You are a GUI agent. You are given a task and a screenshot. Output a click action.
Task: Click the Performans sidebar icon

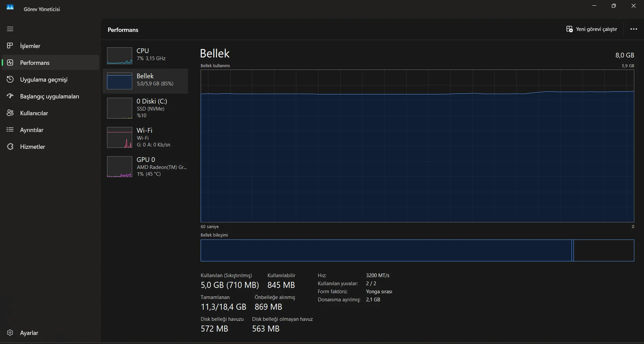point(10,62)
